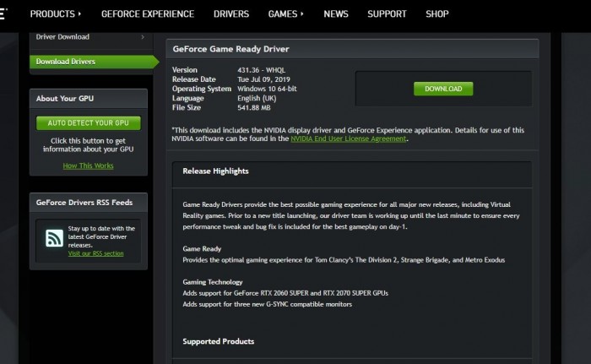Open the SHOP page

[436, 14]
